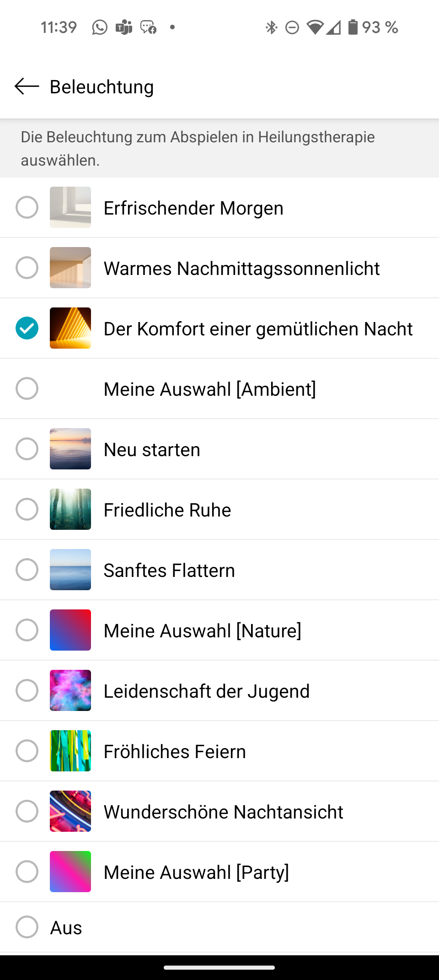Viewport: 439px width, 980px height.
Task: Tap the checked Komfort einer gemütlichen Nacht radio
Action: click(27, 328)
